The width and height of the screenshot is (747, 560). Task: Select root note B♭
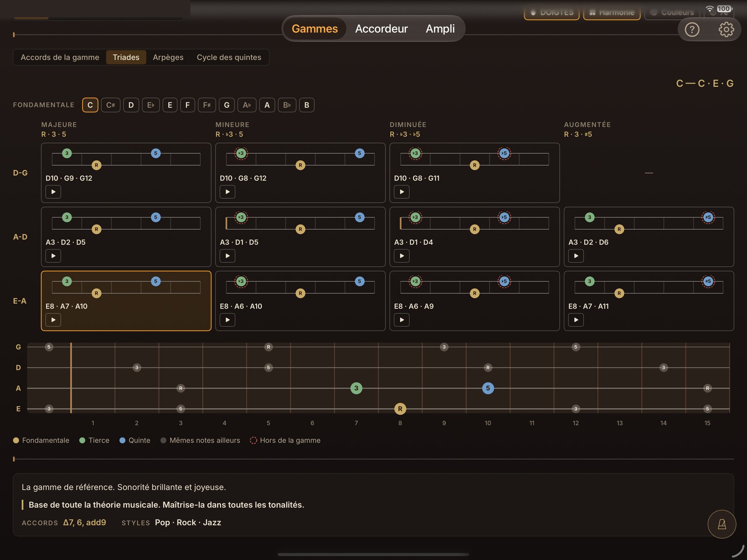coord(287,105)
